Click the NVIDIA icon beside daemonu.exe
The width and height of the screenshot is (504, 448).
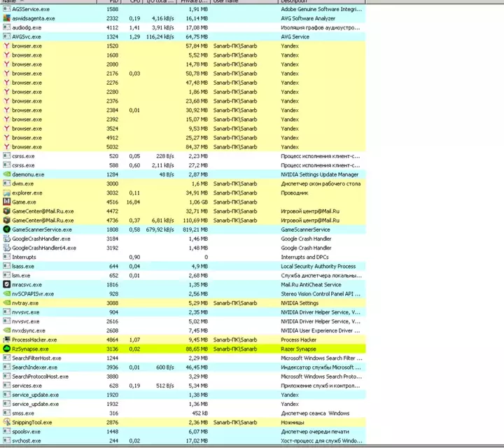click(x=6, y=174)
